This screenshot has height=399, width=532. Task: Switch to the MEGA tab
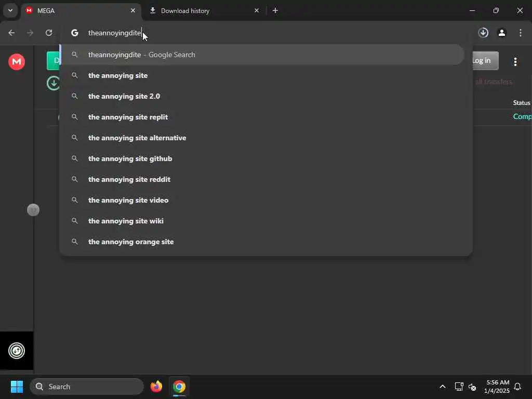pos(81,11)
